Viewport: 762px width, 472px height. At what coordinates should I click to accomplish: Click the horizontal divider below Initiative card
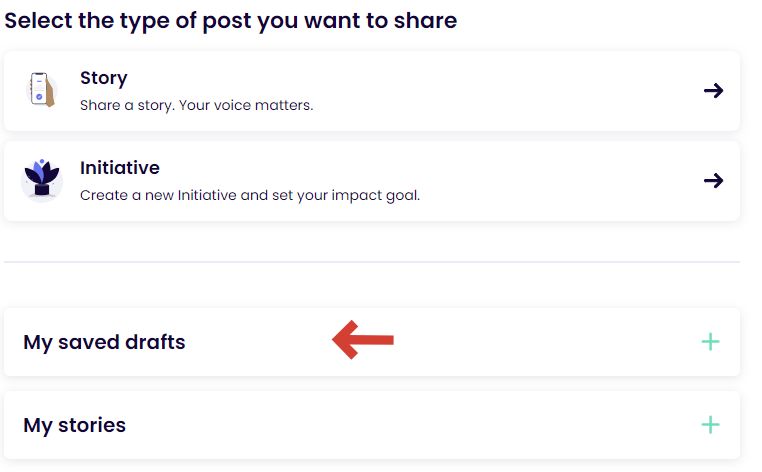(x=372, y=262)
